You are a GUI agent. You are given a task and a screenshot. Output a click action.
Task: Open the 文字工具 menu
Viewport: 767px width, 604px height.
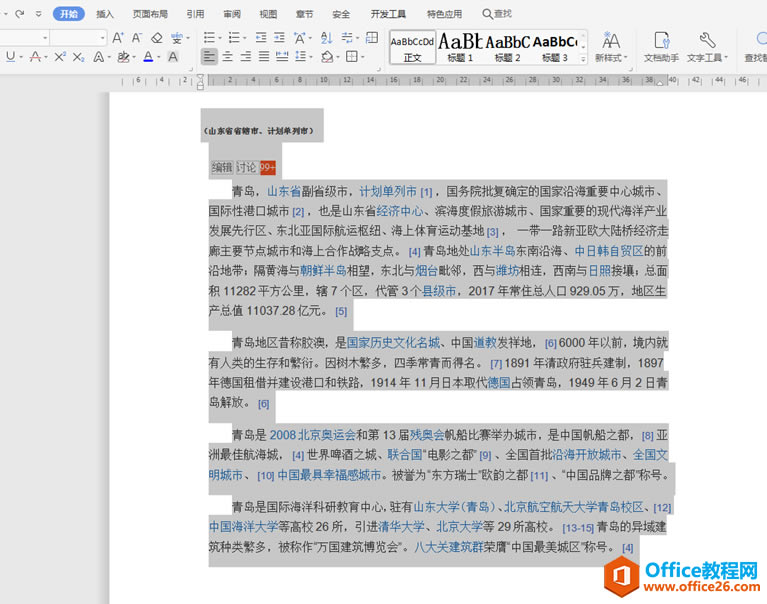(707, 47)
